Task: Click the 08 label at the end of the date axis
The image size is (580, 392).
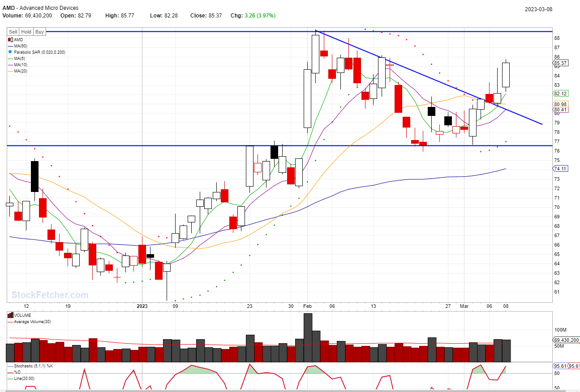Action: click(505, 306)
